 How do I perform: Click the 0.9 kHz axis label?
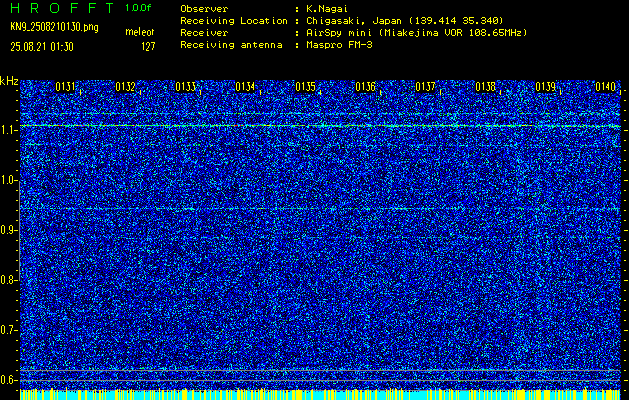coord(8,230)
